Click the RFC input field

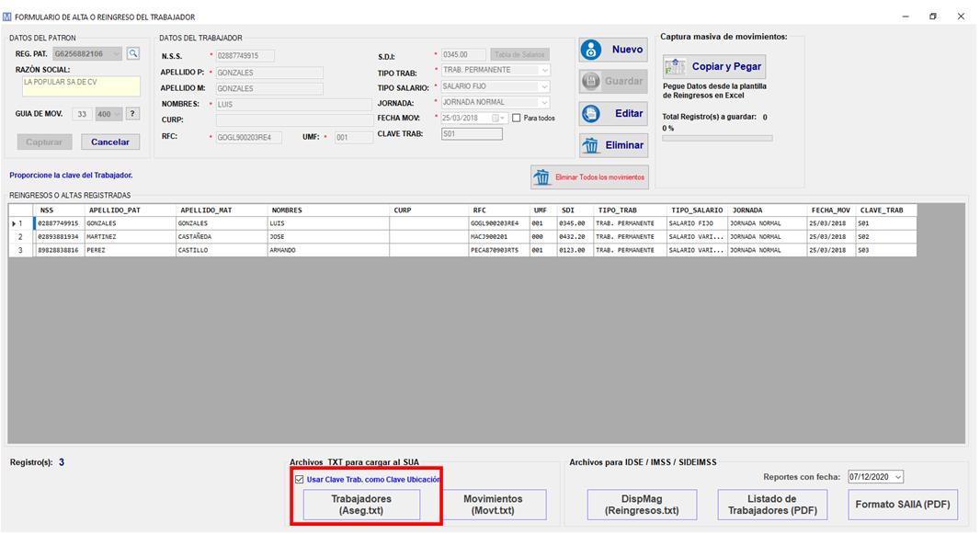tap(249, 137)
